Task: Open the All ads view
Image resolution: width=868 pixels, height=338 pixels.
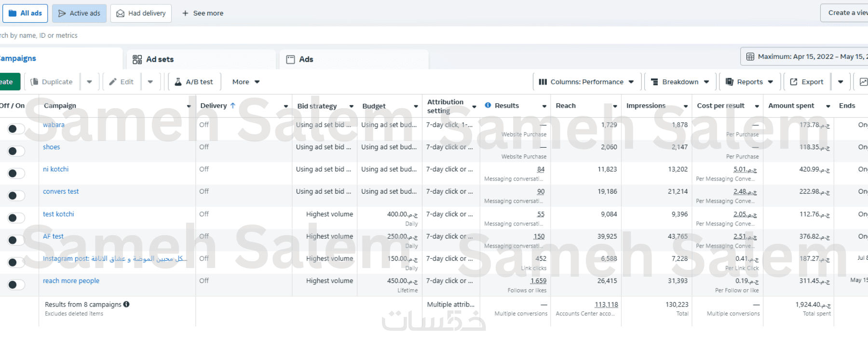Action: point(25,13)
